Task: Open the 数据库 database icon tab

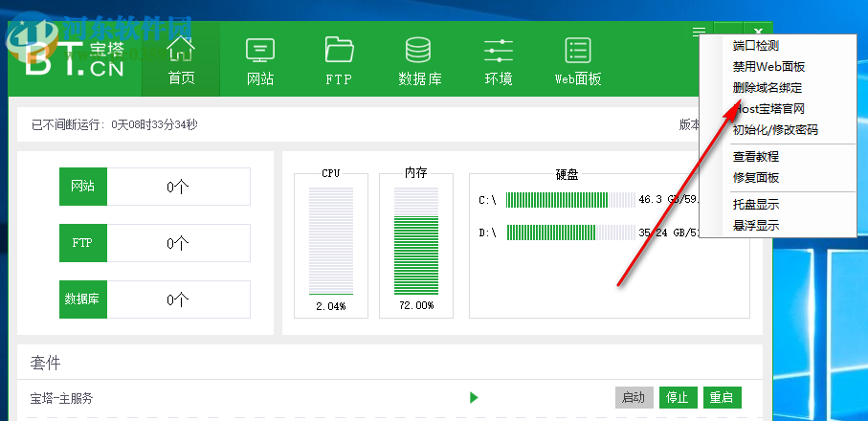Action: 419,59
